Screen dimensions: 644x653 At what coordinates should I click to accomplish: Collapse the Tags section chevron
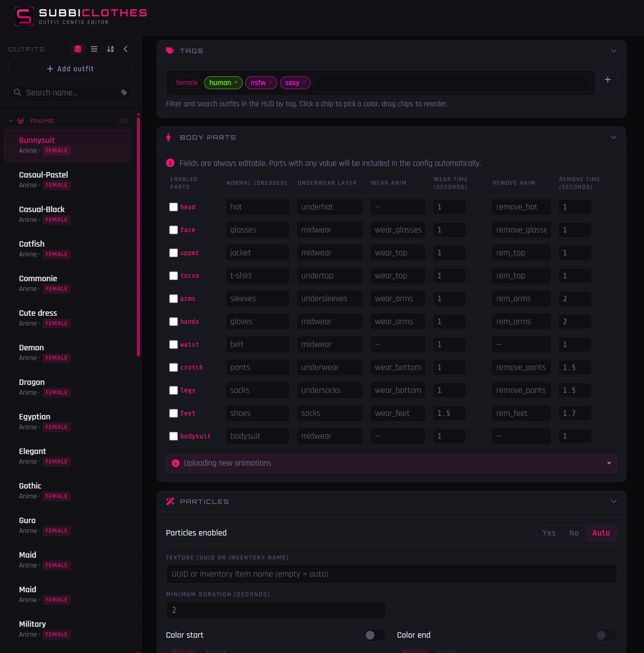[614, 51]
